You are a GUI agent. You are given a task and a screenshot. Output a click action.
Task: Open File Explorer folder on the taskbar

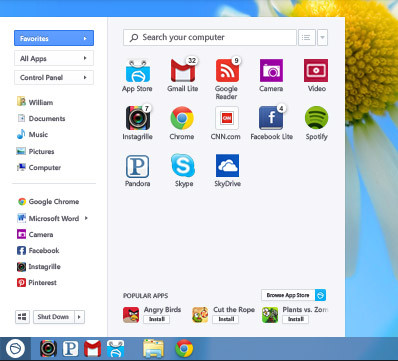point(153,349)
